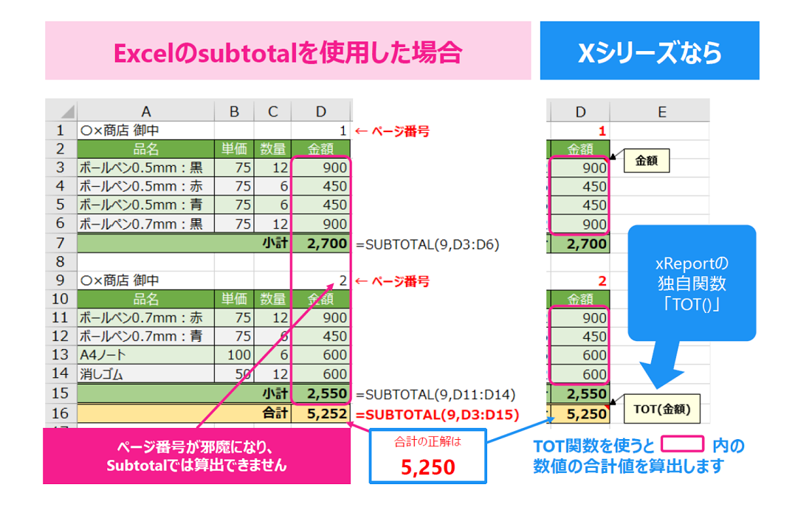Click the 品名 header in row 10
Image resolution: width=812 pixels, height=524 pixels.
point(145,299)
